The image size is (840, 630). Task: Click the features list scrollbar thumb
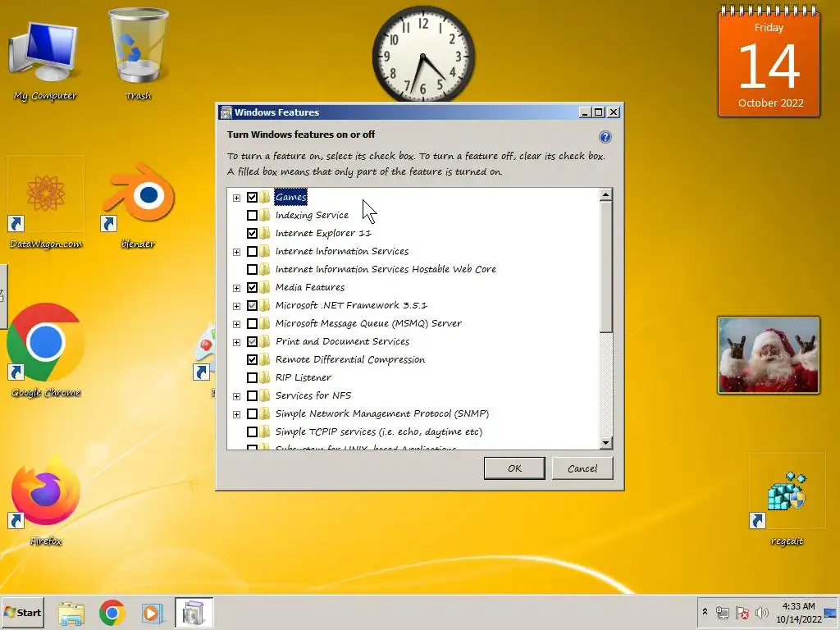606,267
